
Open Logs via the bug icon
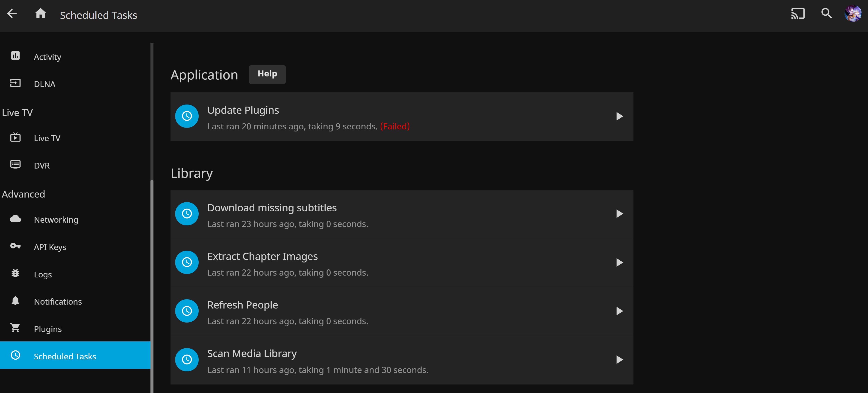pos(15,274)
